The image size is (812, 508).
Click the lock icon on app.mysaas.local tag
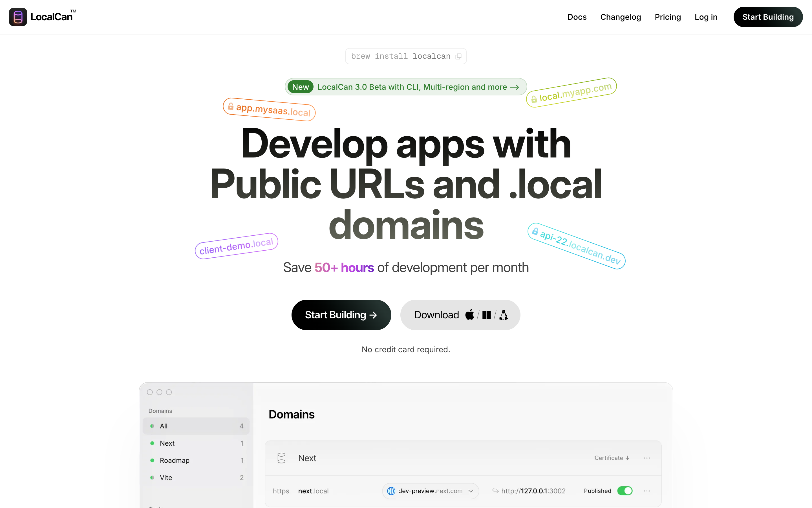(x=231, y=106)
